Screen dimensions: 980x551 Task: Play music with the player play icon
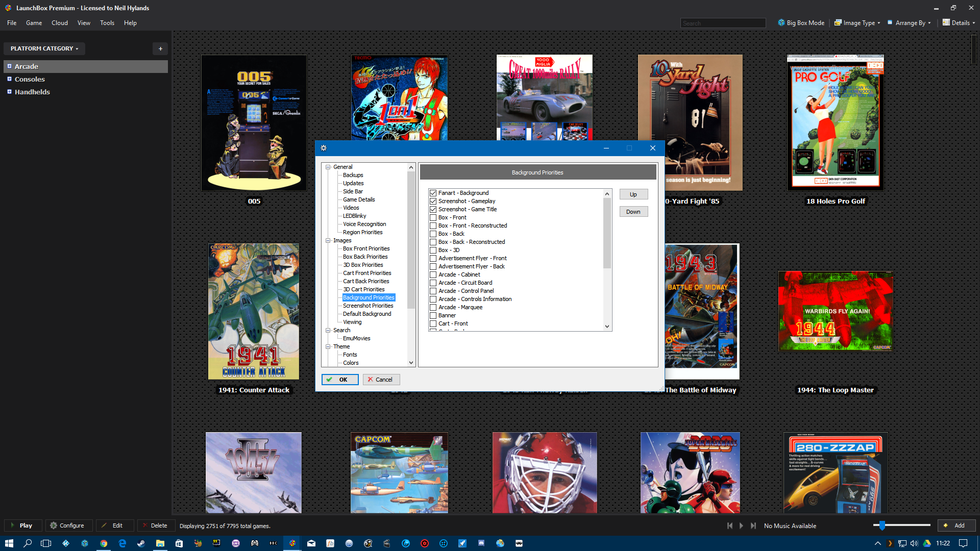pyautogui.click(x=741, y=525)
